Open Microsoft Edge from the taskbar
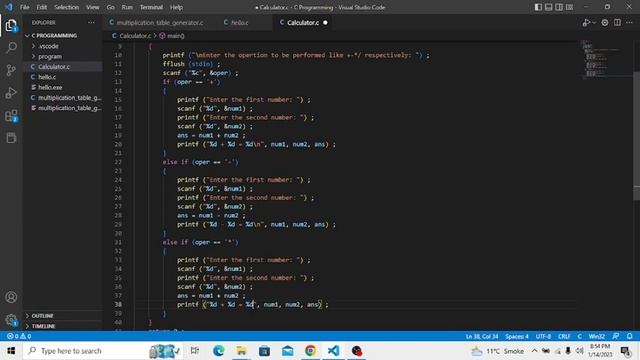This screenshot has height=360, width=640. [x=218, y=351]
